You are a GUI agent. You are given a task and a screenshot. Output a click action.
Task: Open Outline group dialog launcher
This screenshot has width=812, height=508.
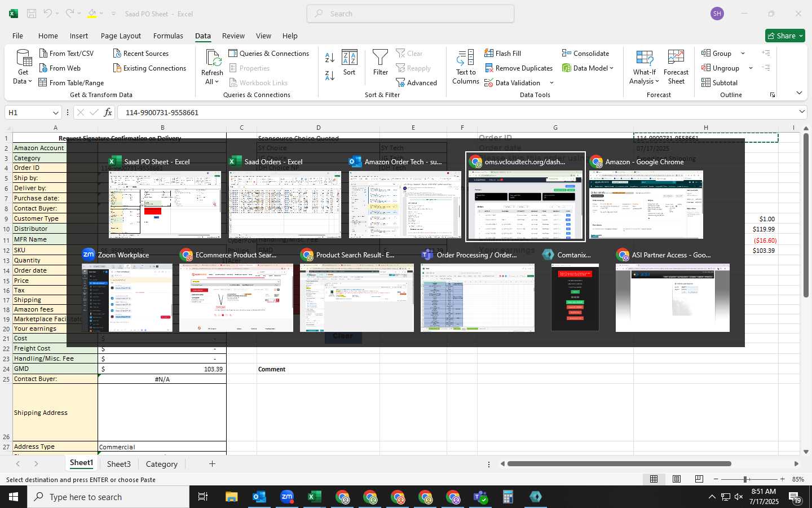[773, 95]
